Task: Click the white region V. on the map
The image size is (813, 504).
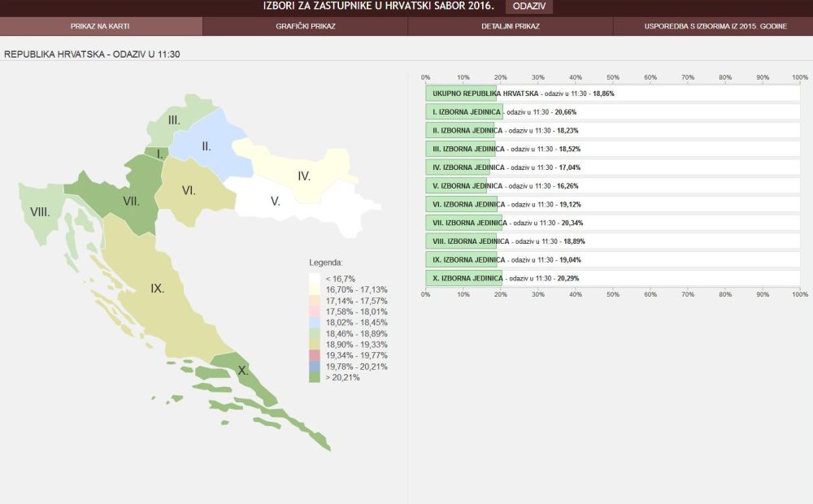Action: 276,201
